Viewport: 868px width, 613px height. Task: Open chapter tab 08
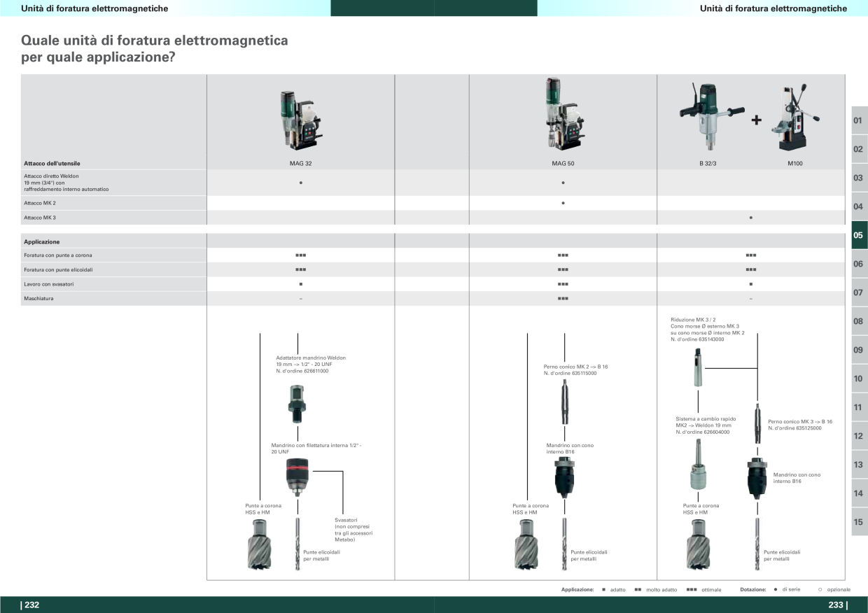point(859,321)
